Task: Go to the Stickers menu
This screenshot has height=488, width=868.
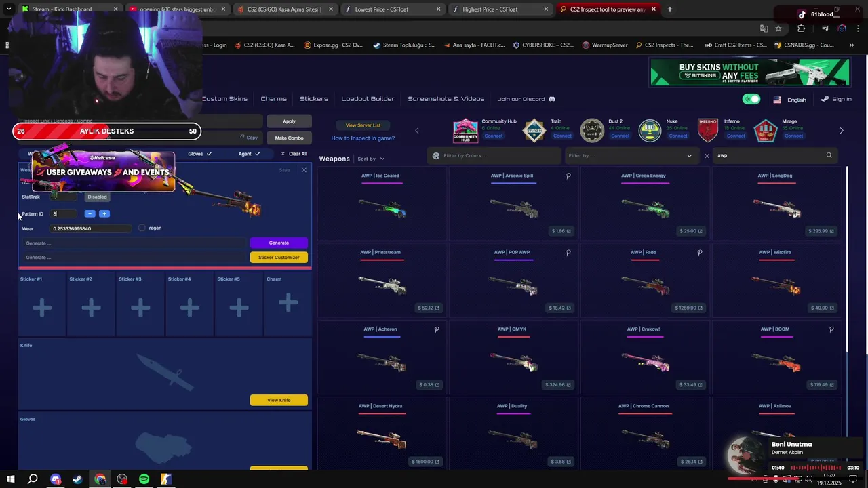Action: [314, 99]
